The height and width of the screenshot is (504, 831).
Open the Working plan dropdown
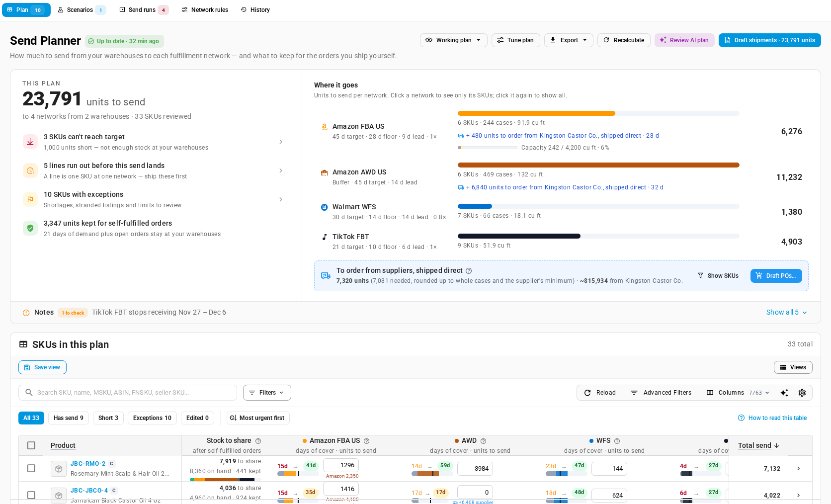click(454, 40)
